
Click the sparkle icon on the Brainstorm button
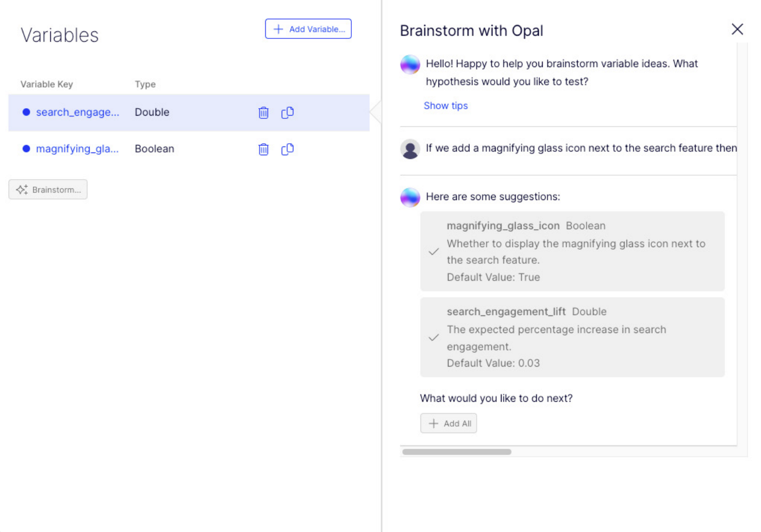pyautogui.click(x=22, y=189)
